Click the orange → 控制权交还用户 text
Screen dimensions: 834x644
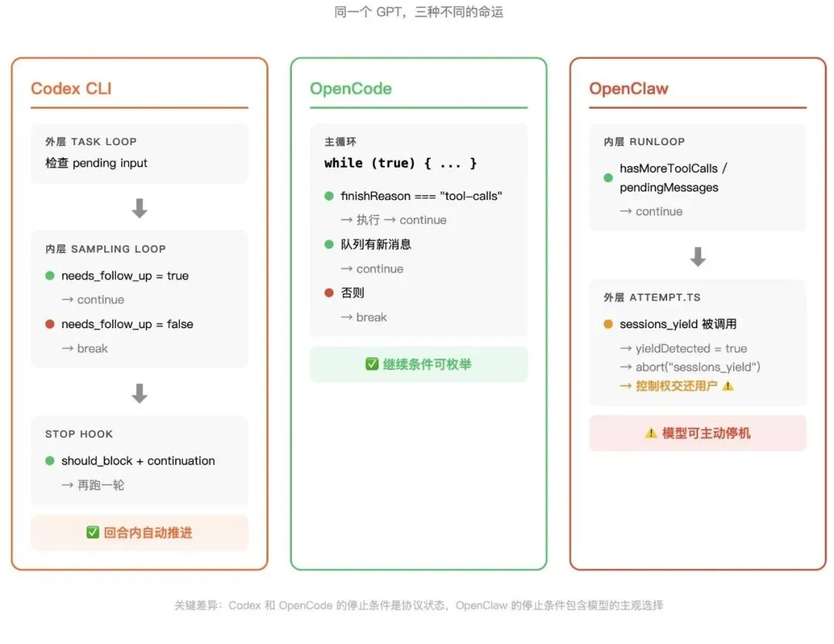coord(669,385)
